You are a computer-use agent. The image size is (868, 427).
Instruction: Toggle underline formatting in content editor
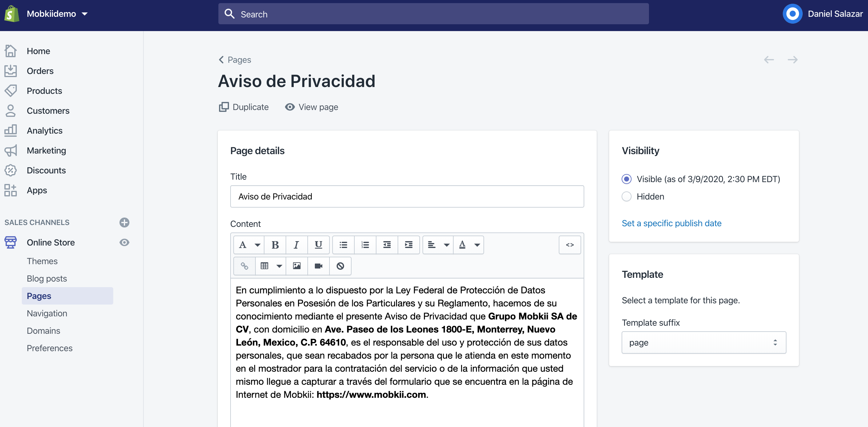point(319,245)
